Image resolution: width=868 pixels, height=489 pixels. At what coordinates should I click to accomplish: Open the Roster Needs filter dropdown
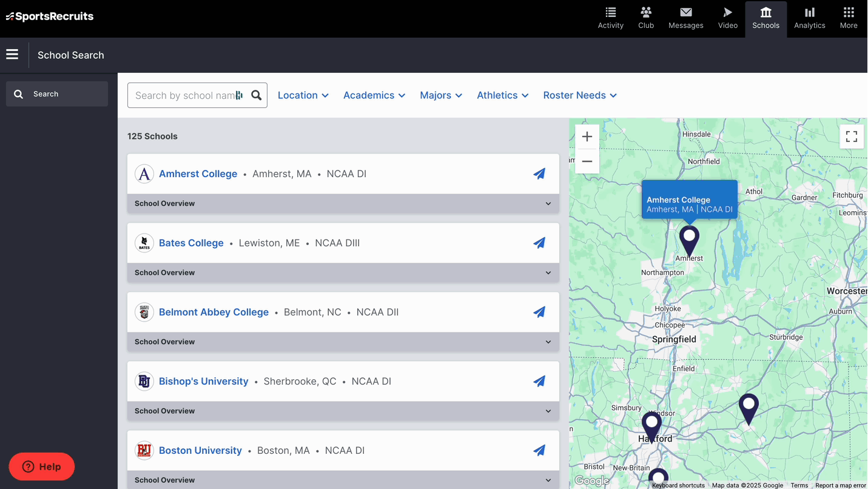point(580,95)
